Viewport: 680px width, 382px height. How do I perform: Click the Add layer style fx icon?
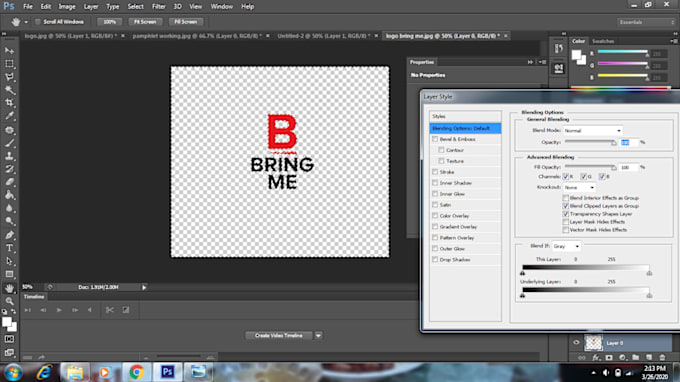[596, 358]
